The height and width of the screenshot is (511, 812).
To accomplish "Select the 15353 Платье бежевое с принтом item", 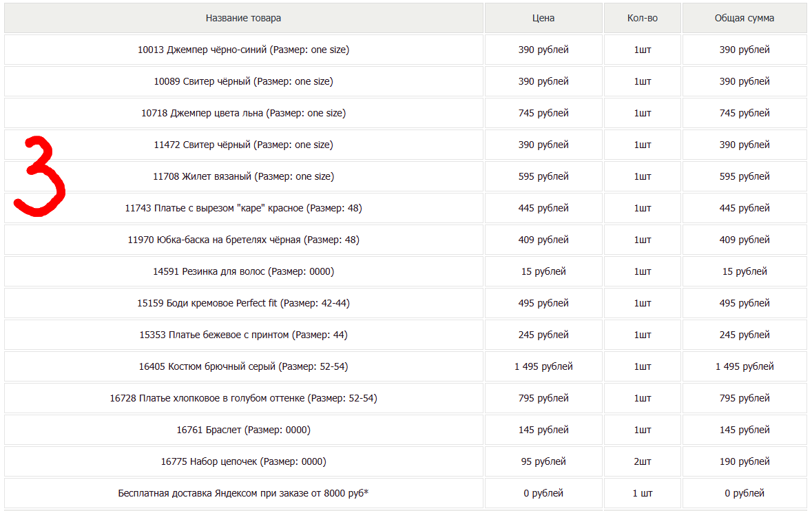I will point(243,335).
